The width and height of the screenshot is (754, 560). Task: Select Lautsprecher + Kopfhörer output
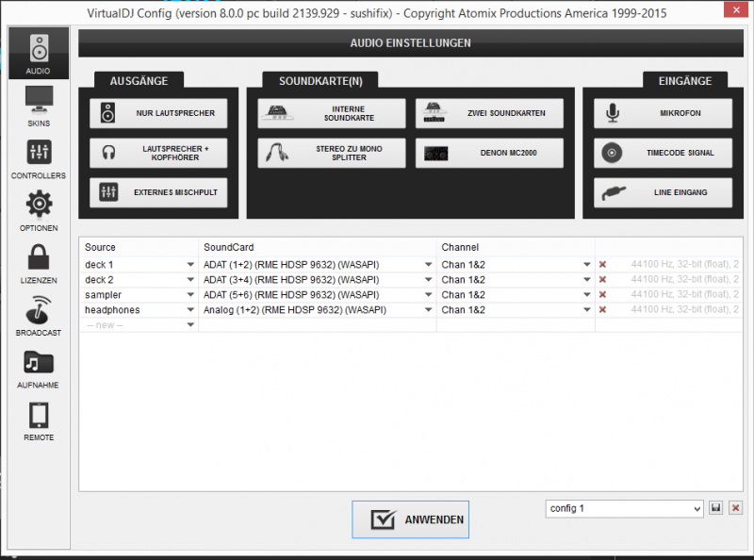tap(158, 153)
